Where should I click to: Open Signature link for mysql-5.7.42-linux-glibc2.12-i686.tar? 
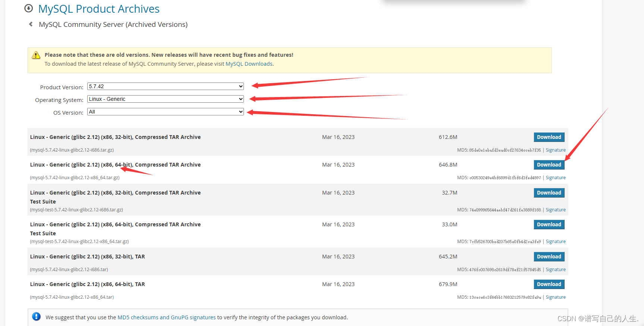556,270
